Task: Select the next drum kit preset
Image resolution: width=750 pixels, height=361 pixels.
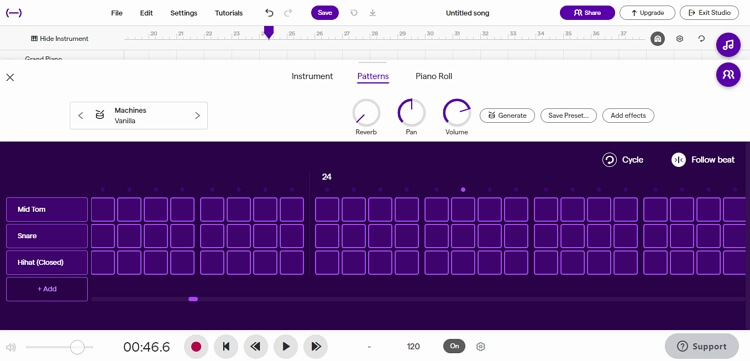Action: (197, 115)
